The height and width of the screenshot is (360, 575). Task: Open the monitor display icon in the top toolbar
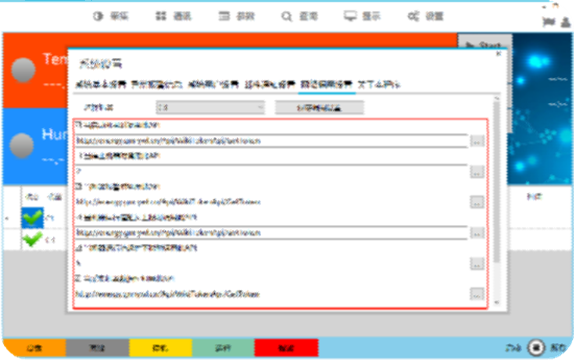350,16
